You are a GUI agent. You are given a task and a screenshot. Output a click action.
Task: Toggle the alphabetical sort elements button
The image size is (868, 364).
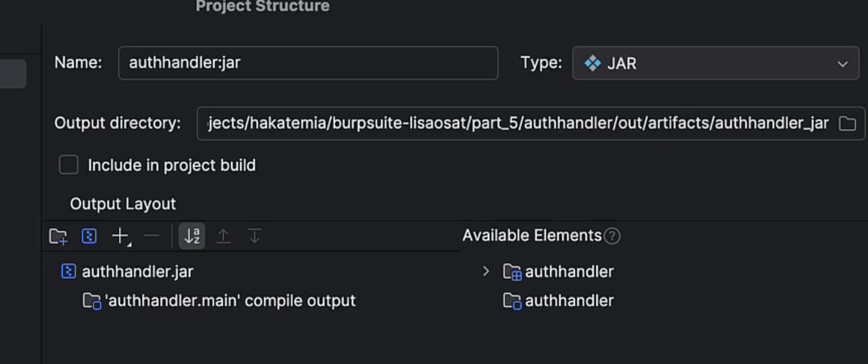point(192,236)
